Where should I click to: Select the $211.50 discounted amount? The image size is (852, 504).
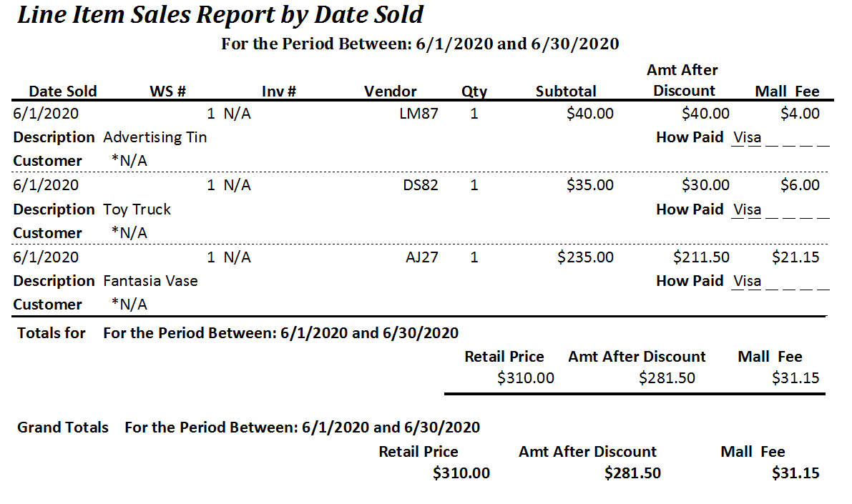point(701,257)
